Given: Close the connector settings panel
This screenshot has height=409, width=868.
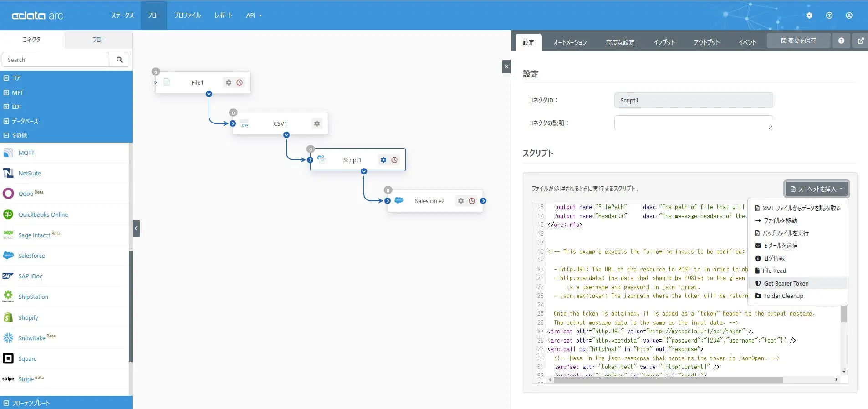Looking at the screenshot, I should tap(506, 66).
